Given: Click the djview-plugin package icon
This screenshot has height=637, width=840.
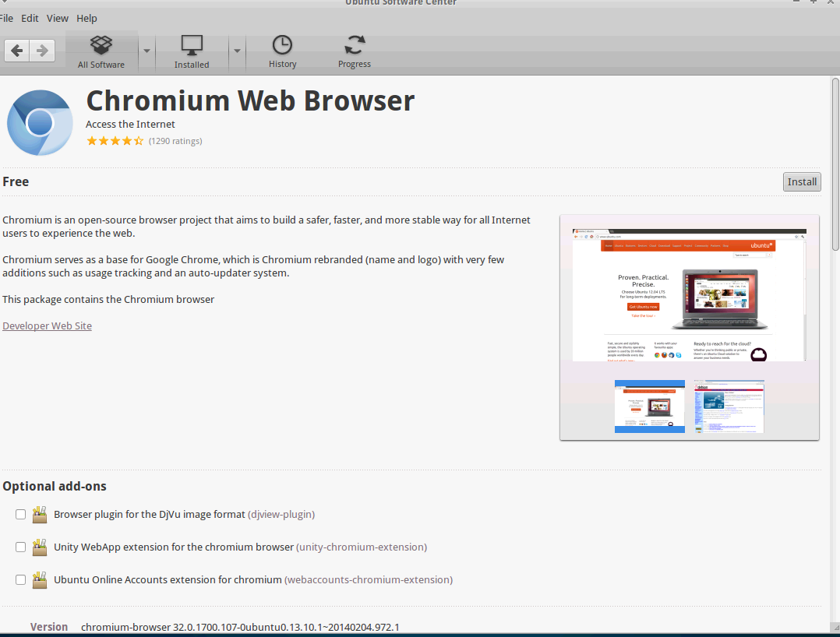Looking at the screenshot, I should coord(40,515).
